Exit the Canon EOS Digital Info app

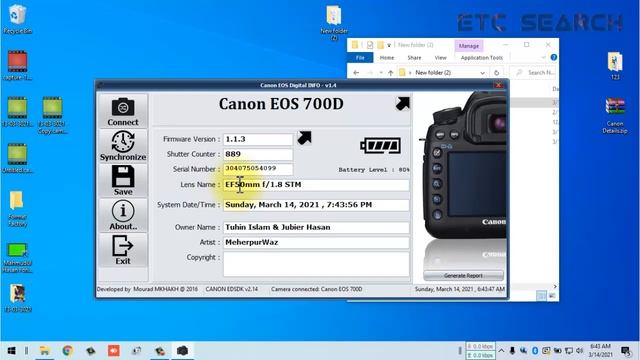pos(123,250)
